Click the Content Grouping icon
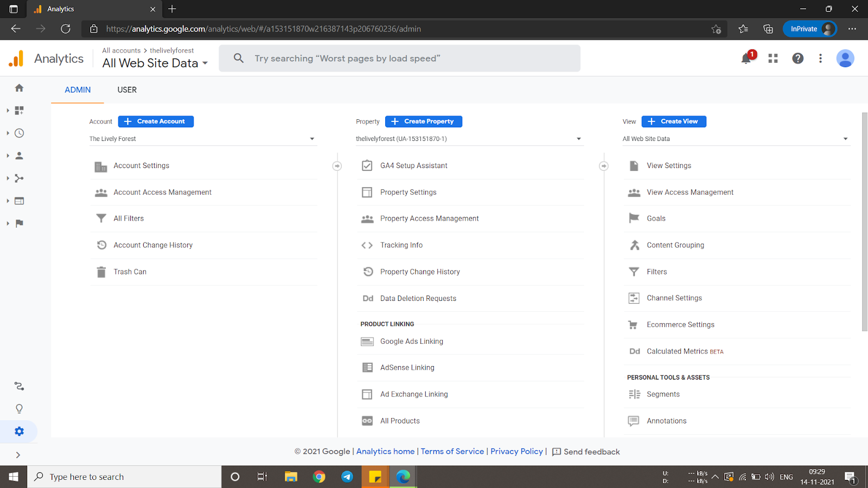 coord(634,245)
